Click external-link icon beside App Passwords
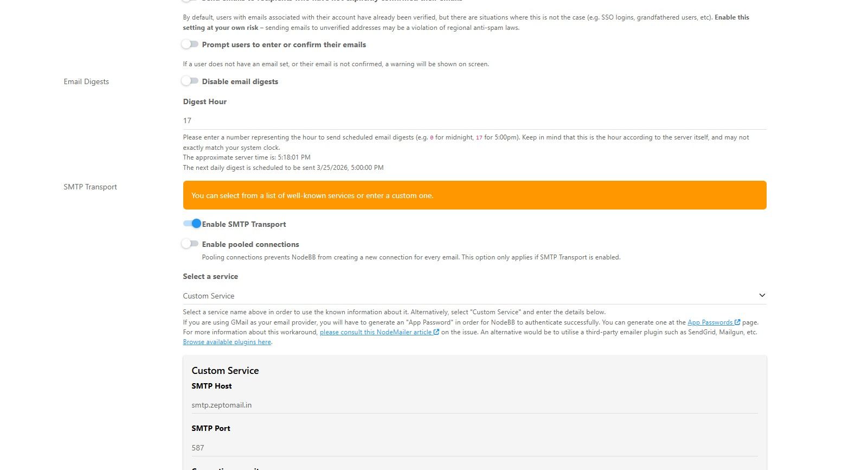 pyautogui.click(x=737, y=322)
